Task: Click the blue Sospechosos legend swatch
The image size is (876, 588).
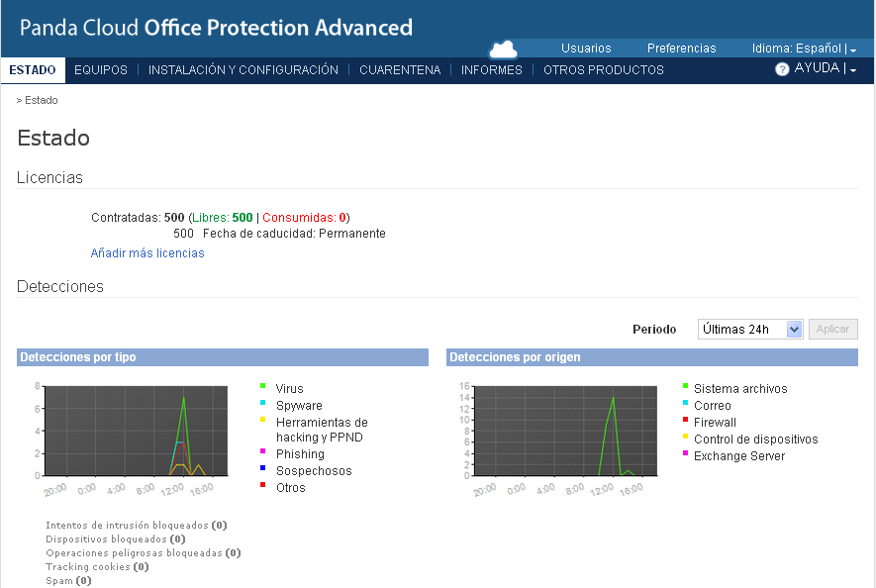Action: pyautogui.click(x=262, y=468)
